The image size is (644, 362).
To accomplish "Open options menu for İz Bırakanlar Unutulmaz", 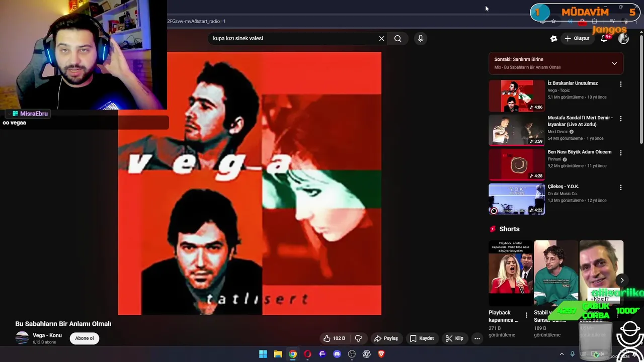I will (620, 84).
